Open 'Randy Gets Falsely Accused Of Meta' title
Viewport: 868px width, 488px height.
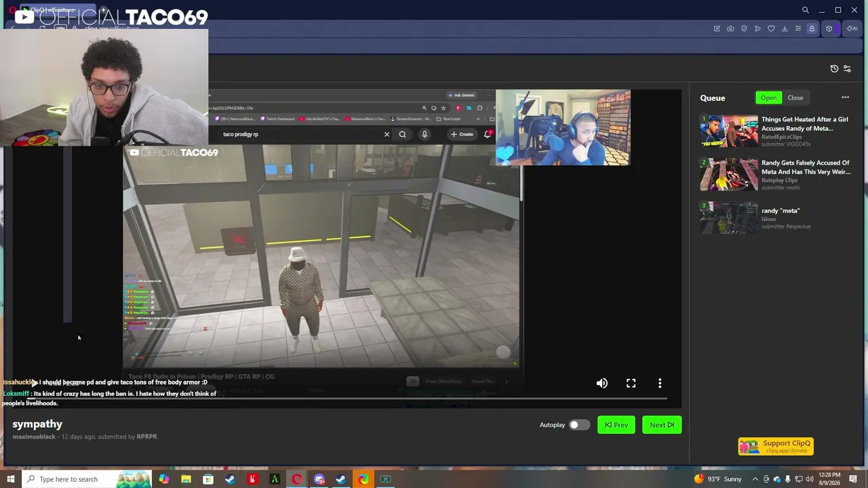[x=806, y=167]
